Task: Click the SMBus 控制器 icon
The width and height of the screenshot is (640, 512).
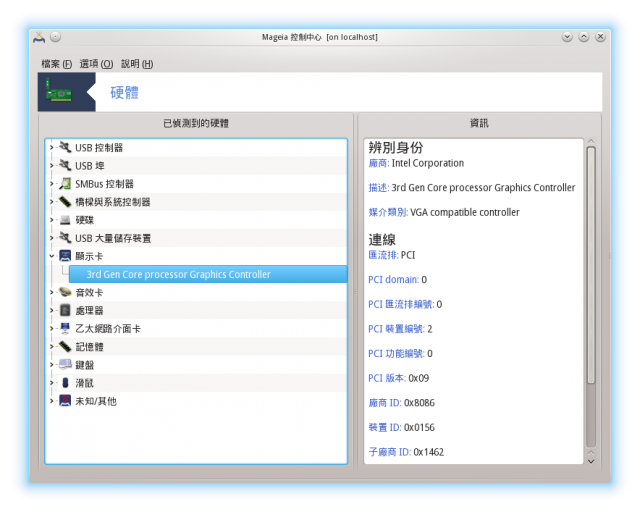Action: coord(65,184)
